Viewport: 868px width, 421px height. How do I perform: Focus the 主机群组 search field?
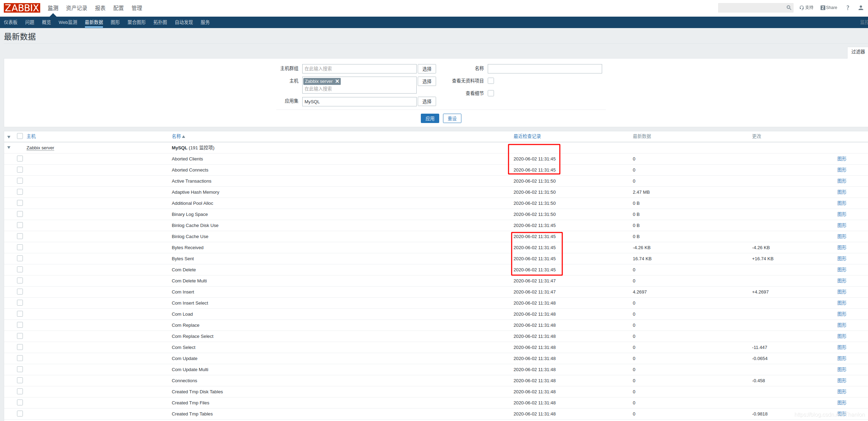(359, 69)
